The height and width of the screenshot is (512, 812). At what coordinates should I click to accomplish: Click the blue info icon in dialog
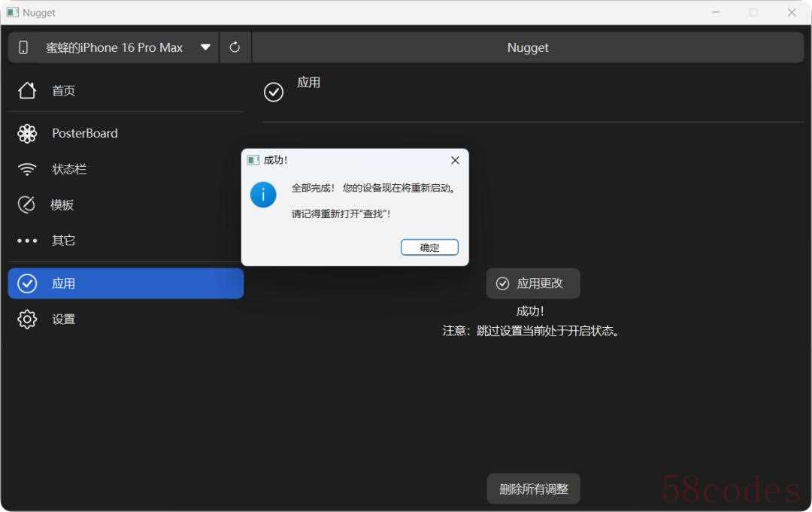pos(263,195)
